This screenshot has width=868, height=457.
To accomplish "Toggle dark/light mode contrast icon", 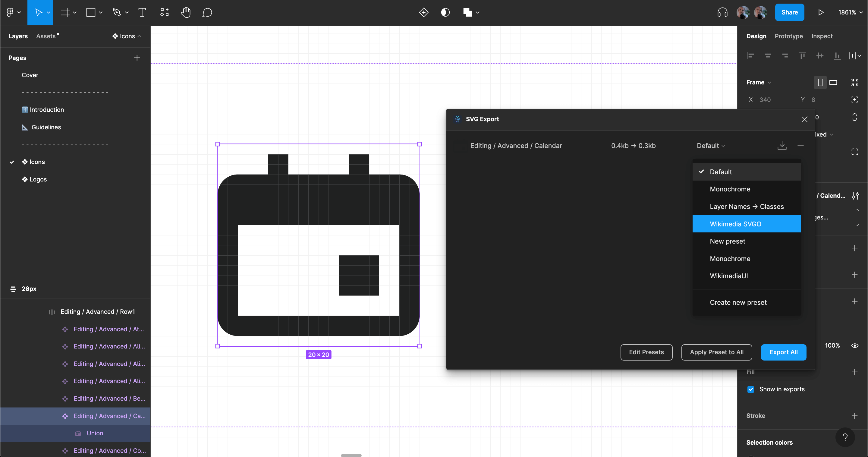I will [x=445, y=12].
